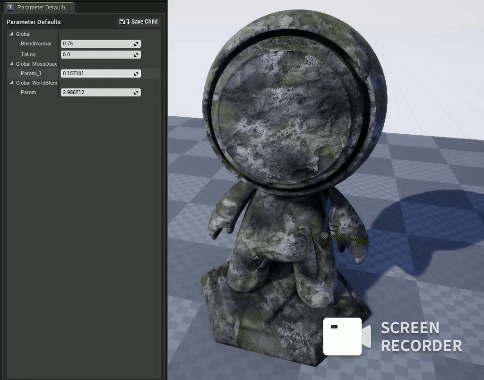Collapse the Global WorldNormal group

click(x=12, y=83)
